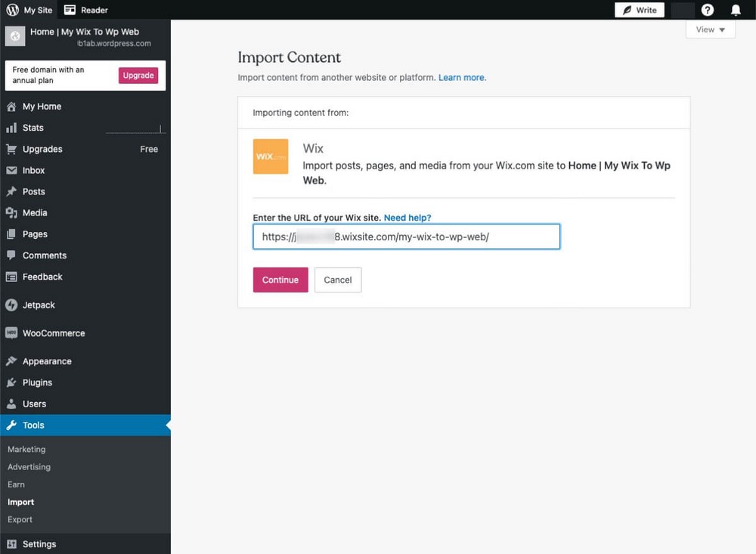Click the WordPress logo icon
The height and width of the screenshot is (554, 756).
(x=13, y=10)
